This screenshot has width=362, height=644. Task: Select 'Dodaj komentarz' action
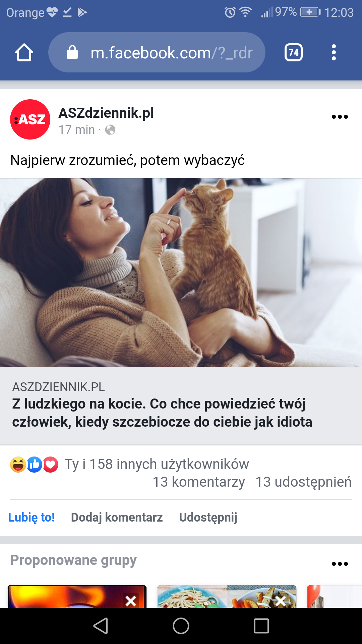[117, 517]
